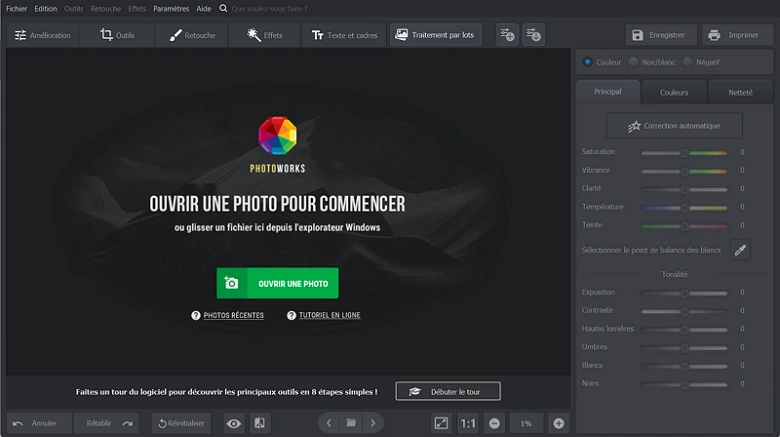The image size is (780, 437).
Task: Click the Rétablir redo button
Action: 106,423
